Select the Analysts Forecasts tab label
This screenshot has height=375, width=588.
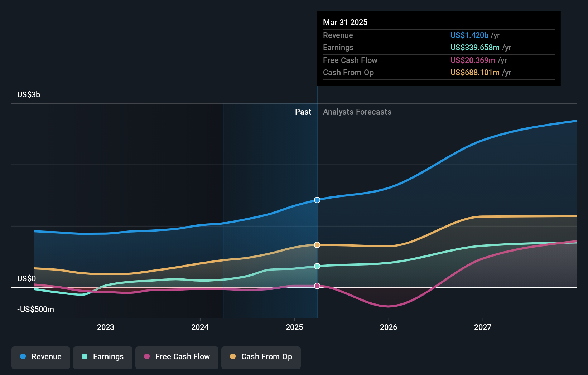pyautogui.click(x=357, y=112)
